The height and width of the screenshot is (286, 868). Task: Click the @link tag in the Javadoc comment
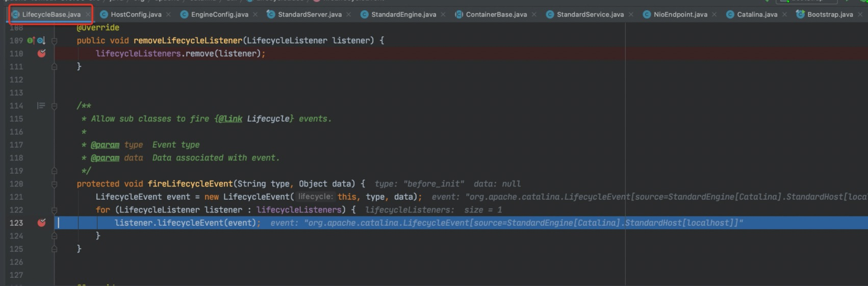click(230, 118)
